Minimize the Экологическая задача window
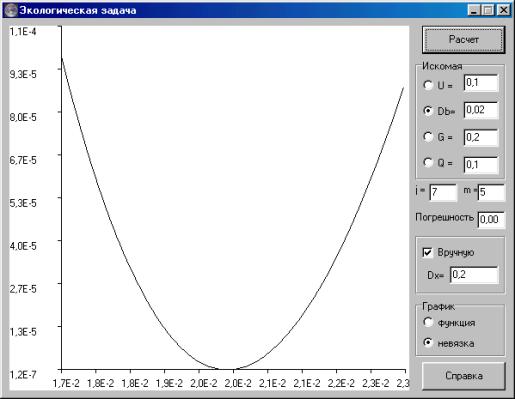 pyautogui.click(x=473, y=10)
